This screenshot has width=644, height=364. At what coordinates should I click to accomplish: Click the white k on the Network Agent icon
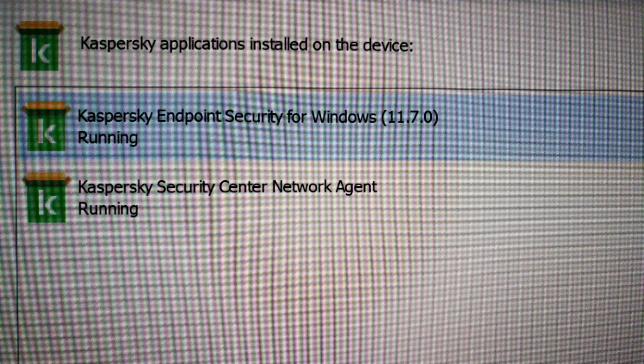[x=46, y=203]
